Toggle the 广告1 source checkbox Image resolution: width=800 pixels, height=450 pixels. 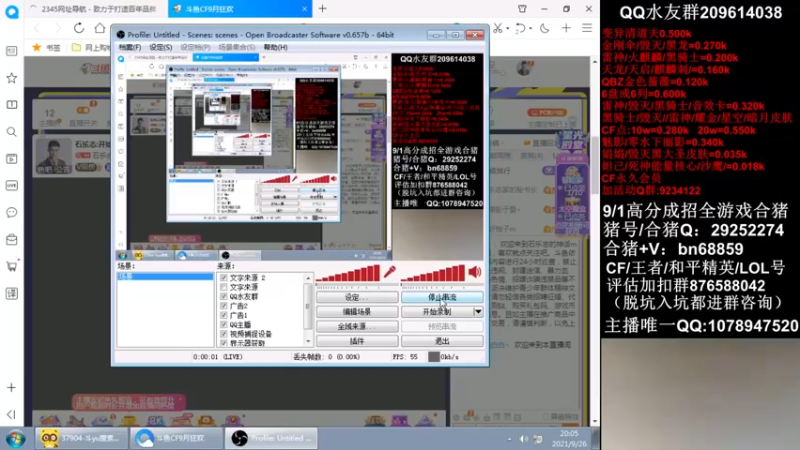pyautogui.click(x=223, y=315)
